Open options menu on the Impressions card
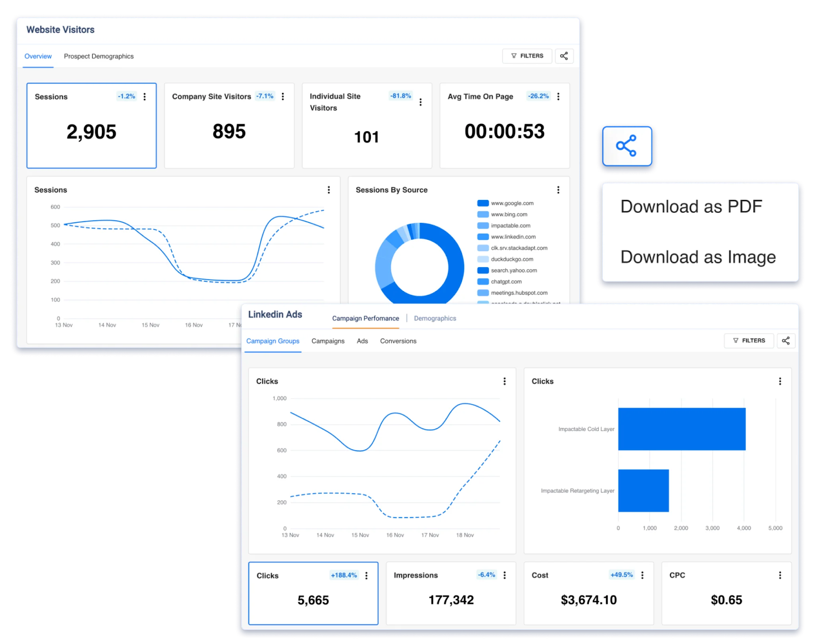 point(505,575)
